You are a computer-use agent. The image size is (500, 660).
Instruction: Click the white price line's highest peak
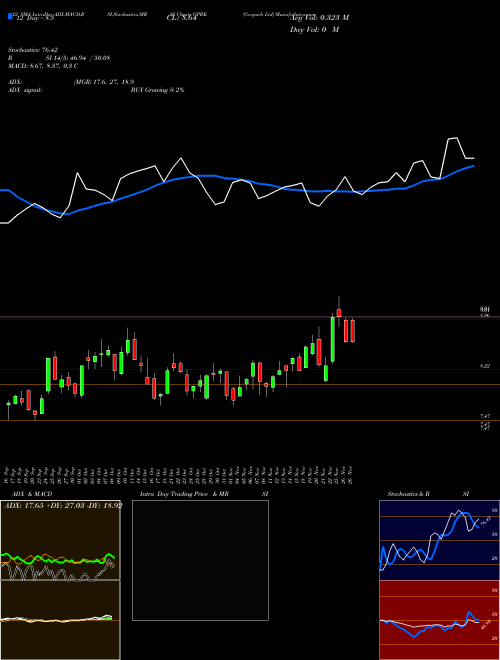point(455,138)
